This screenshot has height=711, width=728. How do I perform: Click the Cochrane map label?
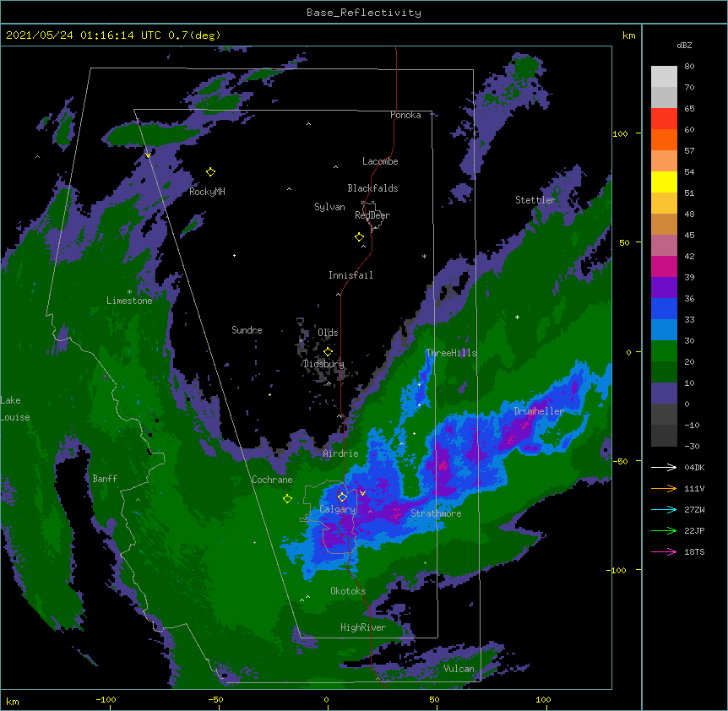pos(272,480)
